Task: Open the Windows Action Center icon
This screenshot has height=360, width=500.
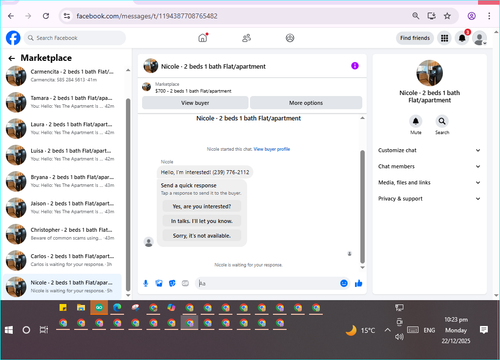Action: pos(484,330)
